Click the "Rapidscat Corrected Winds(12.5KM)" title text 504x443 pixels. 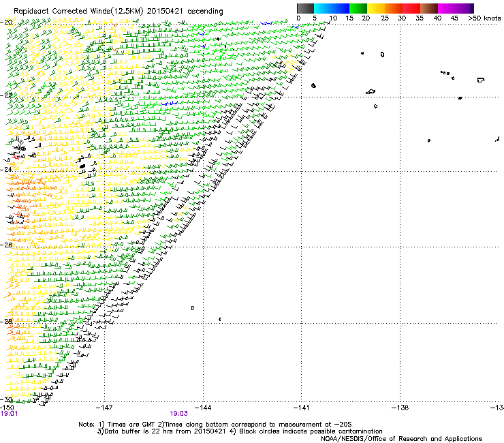click(x=78, y=12)
